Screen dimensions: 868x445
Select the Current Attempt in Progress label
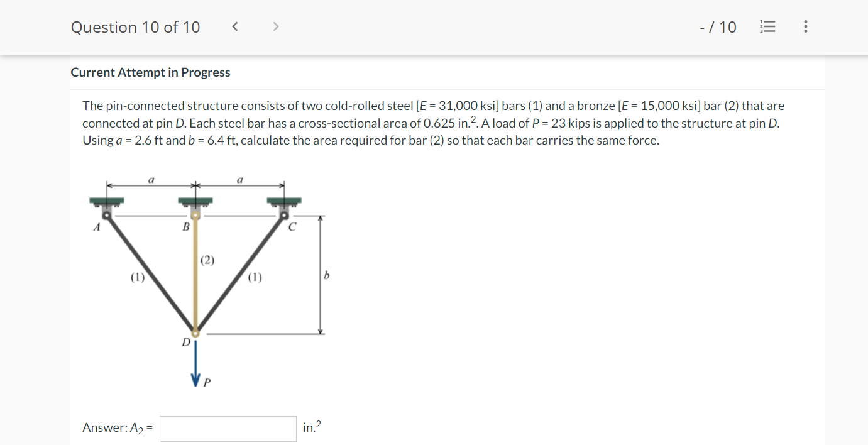click(x=150, y=72)
